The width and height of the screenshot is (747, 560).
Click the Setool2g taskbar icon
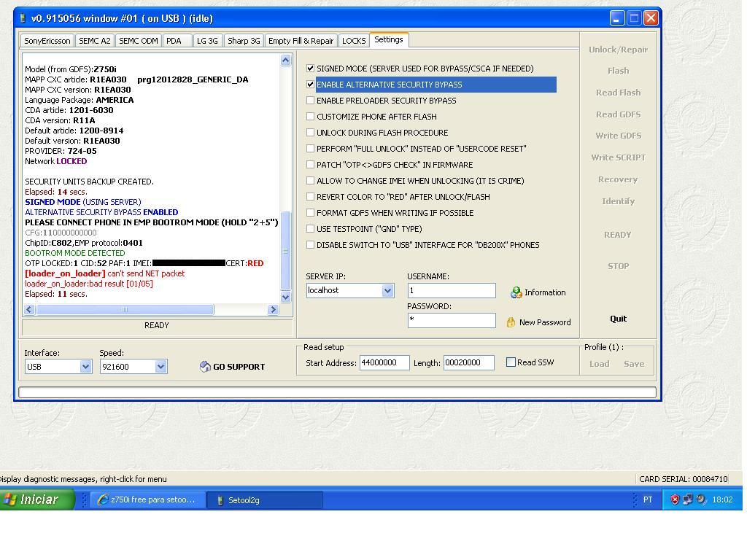click(x=220, y=500)
